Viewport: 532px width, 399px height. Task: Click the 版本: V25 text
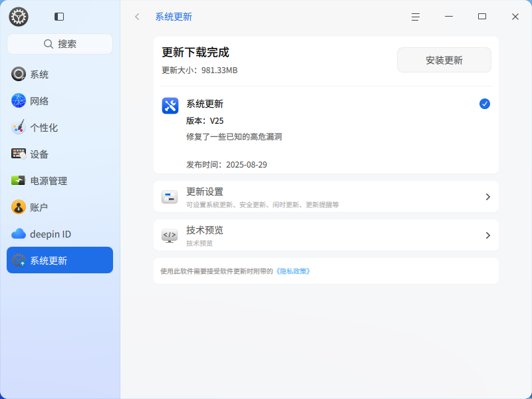205,121
